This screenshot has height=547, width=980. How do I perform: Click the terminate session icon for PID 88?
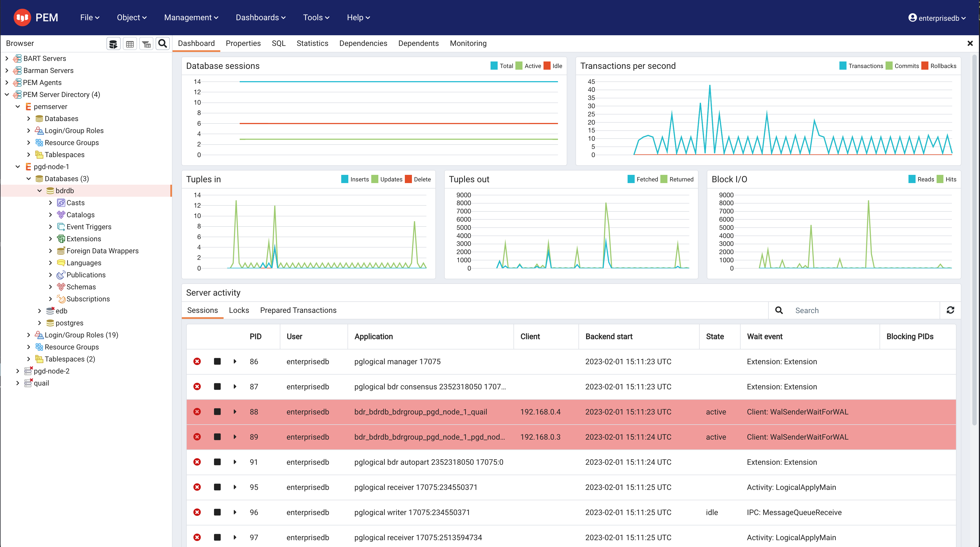[x=197, y=411]
